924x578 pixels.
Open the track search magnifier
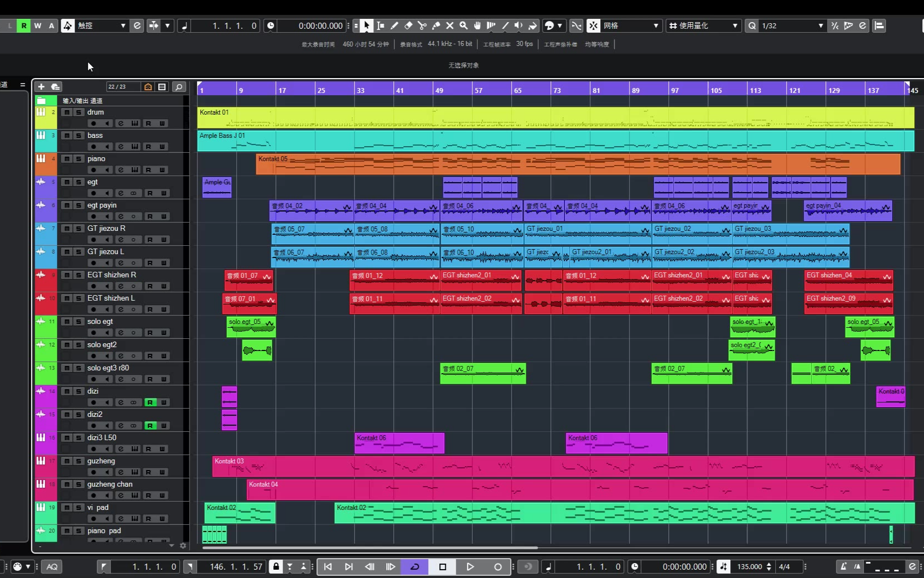[x=179, y=87]
